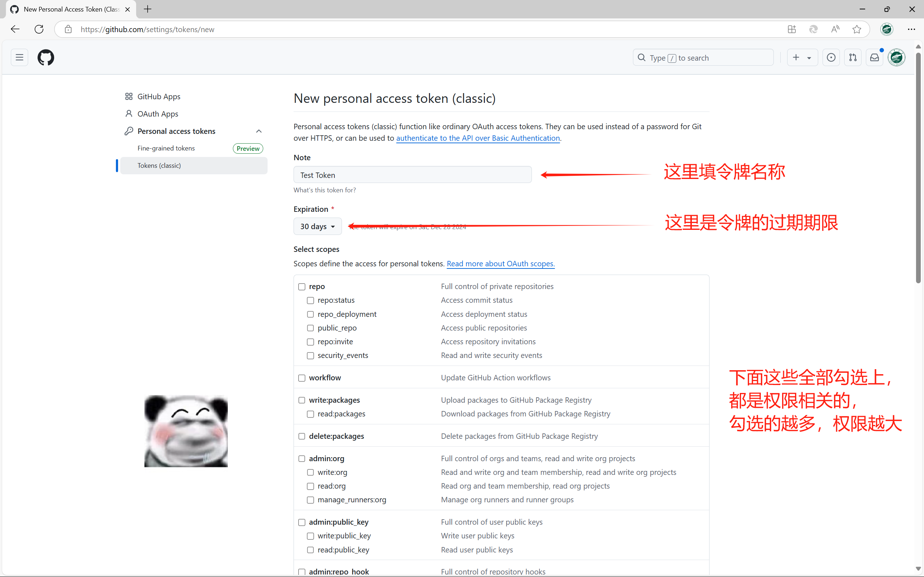
Task: Enable the read:org checkbox
Action: [311, 486]
